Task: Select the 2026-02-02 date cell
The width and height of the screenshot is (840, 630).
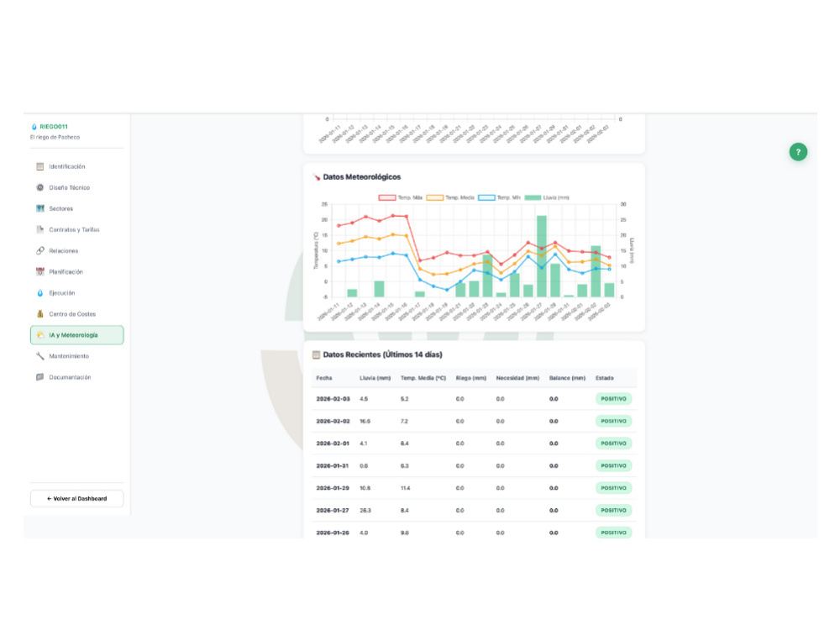Action: (x=333, y=422)
